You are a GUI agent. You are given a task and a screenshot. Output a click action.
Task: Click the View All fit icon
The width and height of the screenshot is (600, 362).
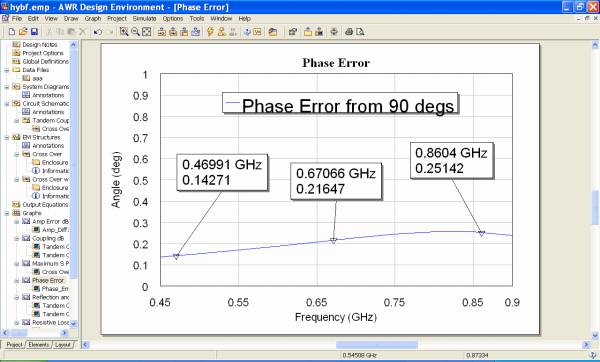147,32
